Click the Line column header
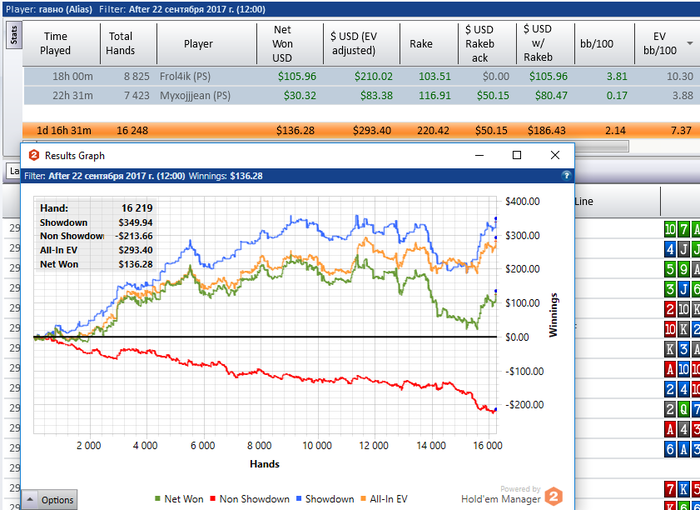Image resolution: width=700 pixels, height=510 pixels. point(584,201)
